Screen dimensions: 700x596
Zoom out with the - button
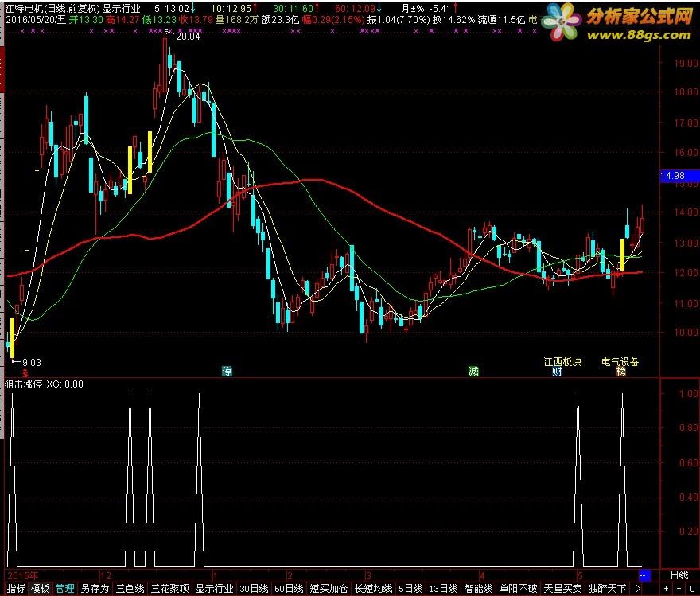[x=680, y=588]
